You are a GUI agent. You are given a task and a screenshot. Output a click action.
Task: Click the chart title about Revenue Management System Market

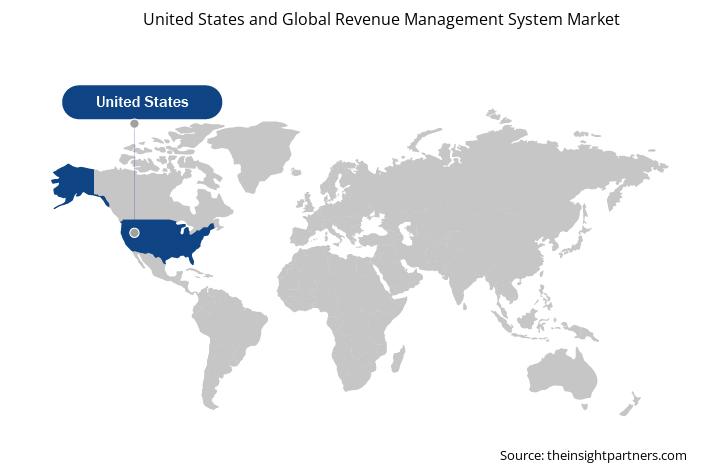[381, 20]
